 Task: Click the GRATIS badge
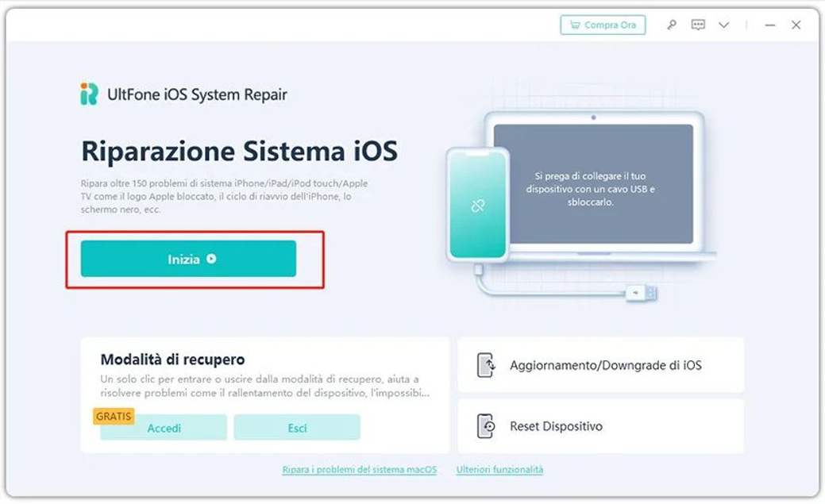point(114,416)
